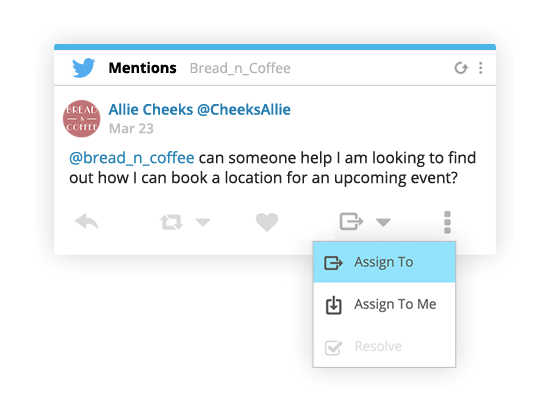Click the Resolve checkmark icon
558x395 pixels.
tap(333, 347)
